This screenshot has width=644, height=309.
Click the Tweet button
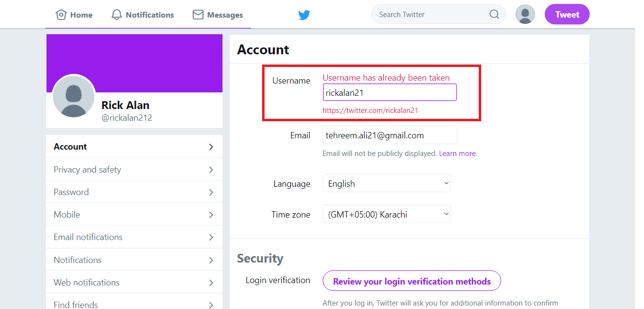pos(567,14)
